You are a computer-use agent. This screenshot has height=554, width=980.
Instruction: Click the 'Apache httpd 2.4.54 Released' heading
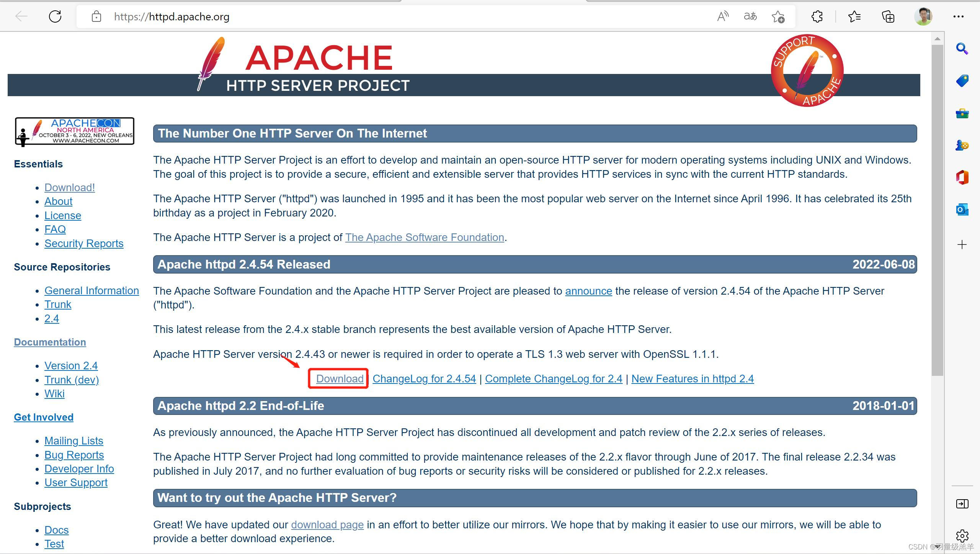point(244,264)
